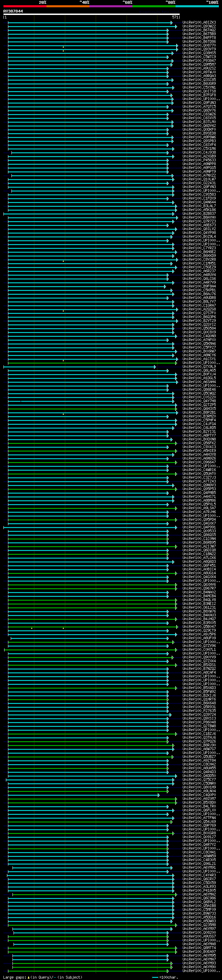
Task: Open hit UniRef100_Q08770
Action: pyautogui.click(x=199, y=45)
